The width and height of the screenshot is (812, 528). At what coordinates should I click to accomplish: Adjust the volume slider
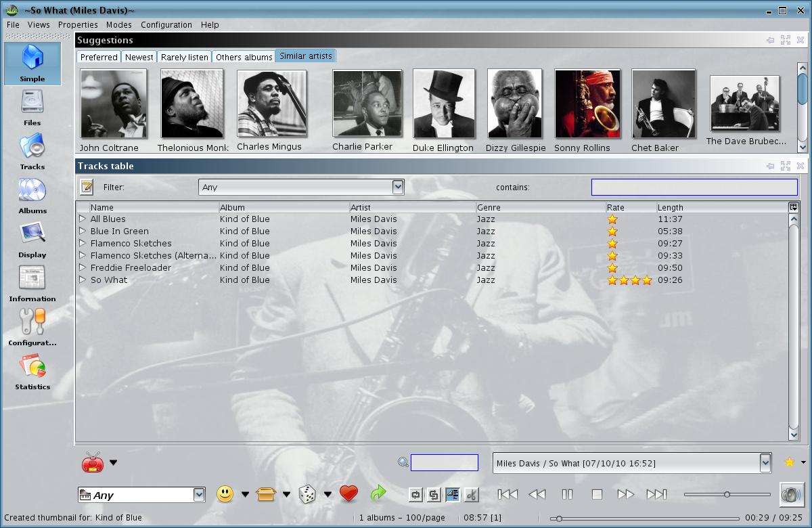coord(727,494)
